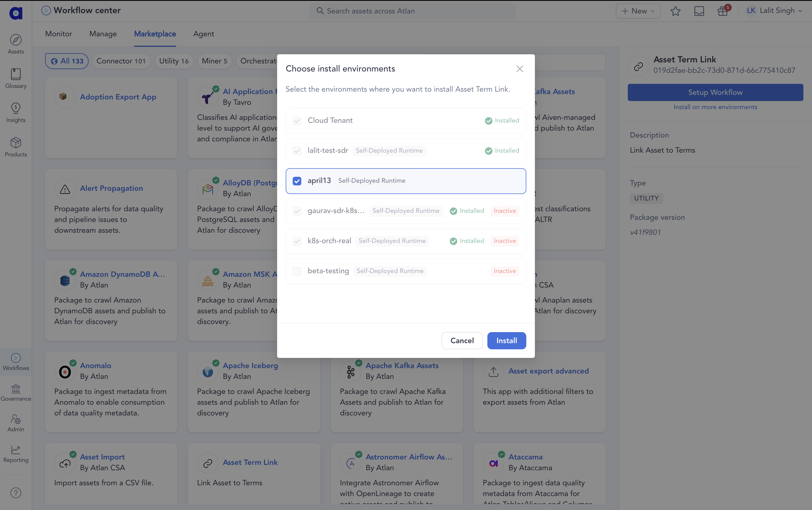Click package version v41f9801
Screen dimensions: 812x510
[x=645, y=232]
